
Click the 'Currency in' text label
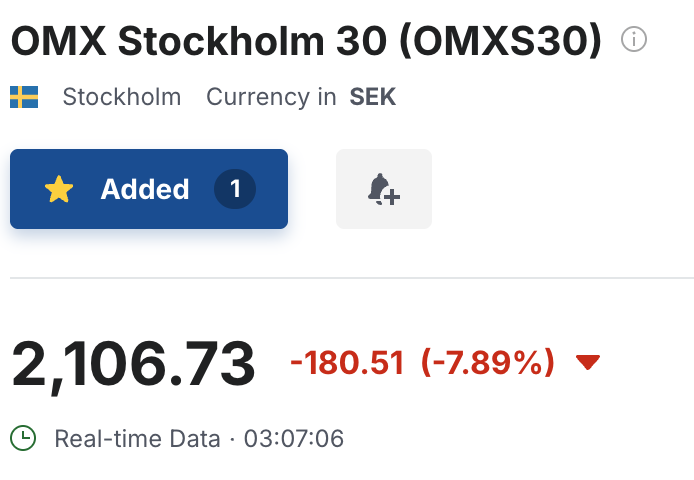click(x=271, y=97)
